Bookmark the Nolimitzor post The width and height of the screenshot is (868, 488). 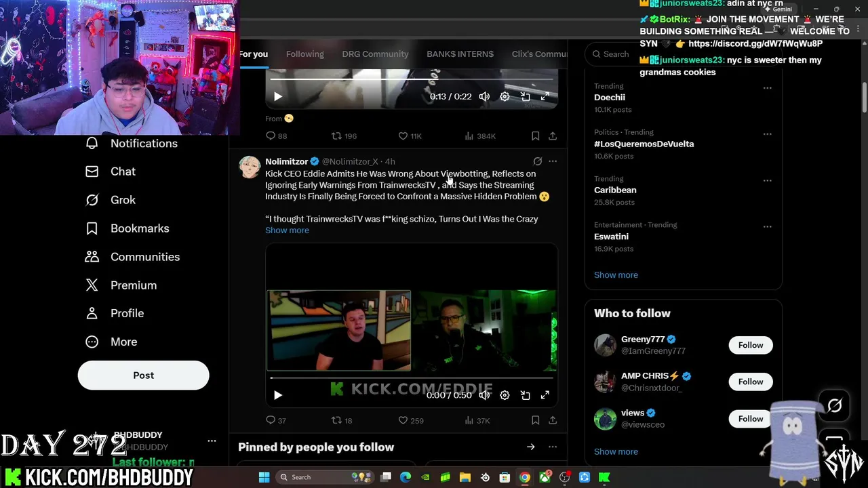535,420
